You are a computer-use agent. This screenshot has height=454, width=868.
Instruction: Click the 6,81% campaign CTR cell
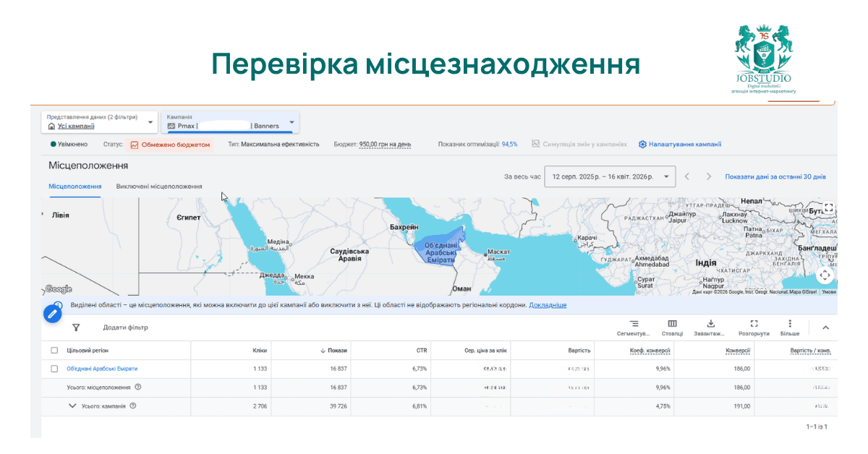419,406
